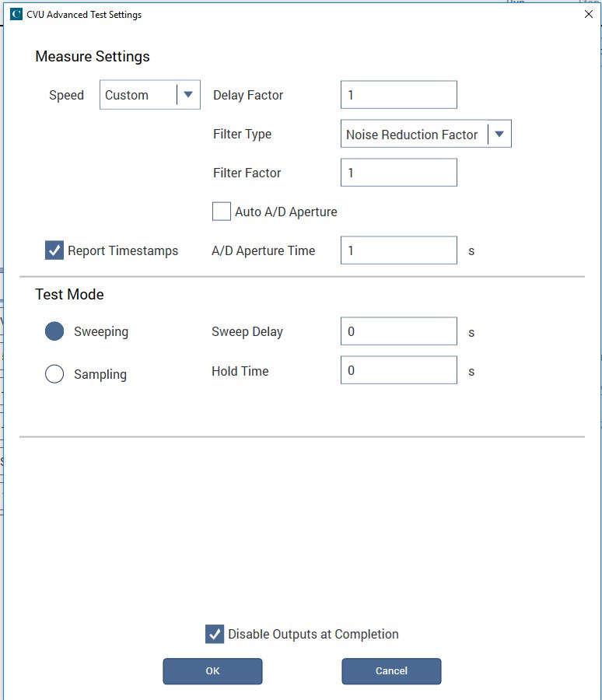The height and width of the screenshot is (700, 602).
Task: Click the Filter Factor input field
Action: point(398,173)
